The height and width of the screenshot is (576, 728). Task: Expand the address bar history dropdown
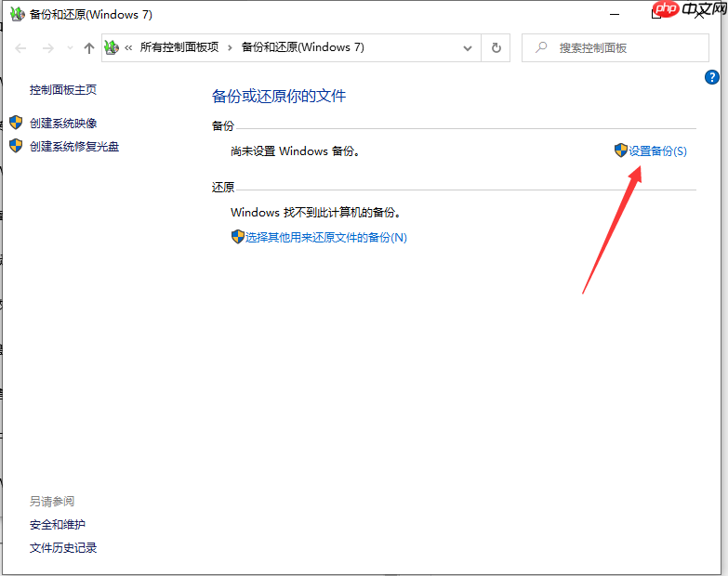468,47
